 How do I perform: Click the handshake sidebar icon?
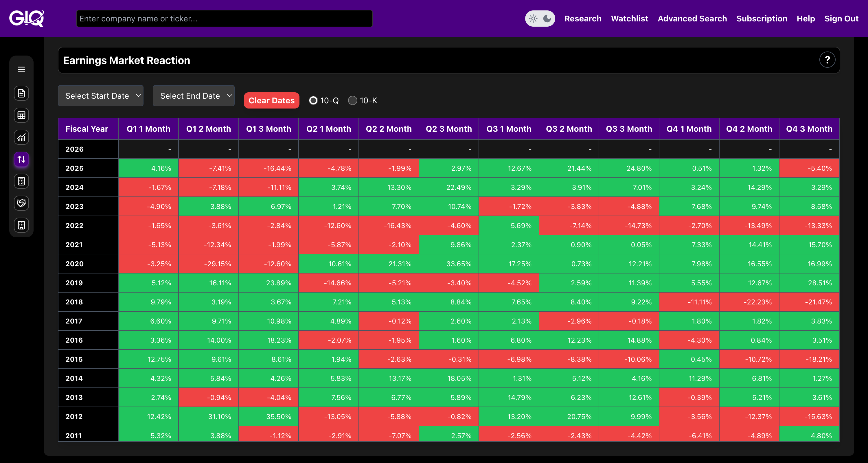pos(21,203)
